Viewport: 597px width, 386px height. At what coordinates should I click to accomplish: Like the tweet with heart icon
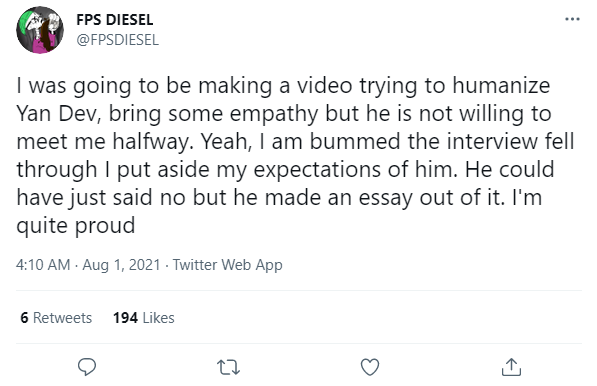click(x=370, y=367)
